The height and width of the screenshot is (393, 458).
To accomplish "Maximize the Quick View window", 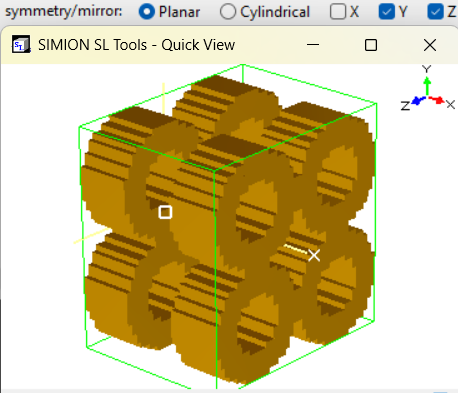I will [x=371, y=45].
